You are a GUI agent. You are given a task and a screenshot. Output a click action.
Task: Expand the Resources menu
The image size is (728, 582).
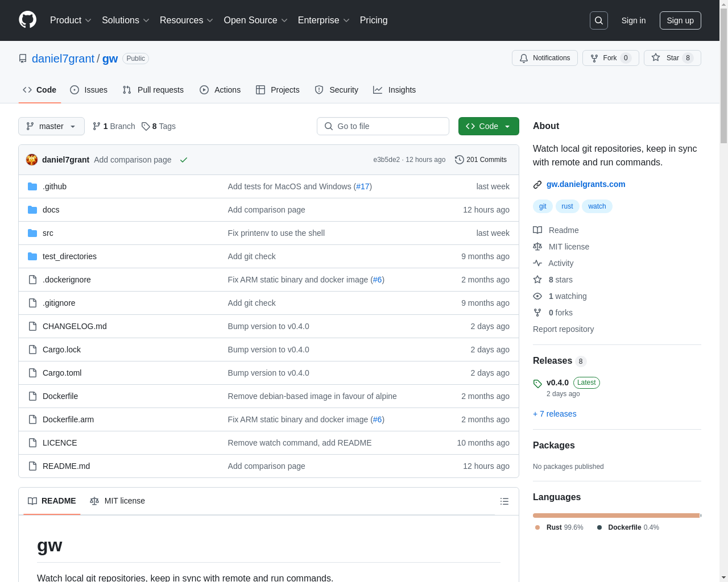(187, 20)
